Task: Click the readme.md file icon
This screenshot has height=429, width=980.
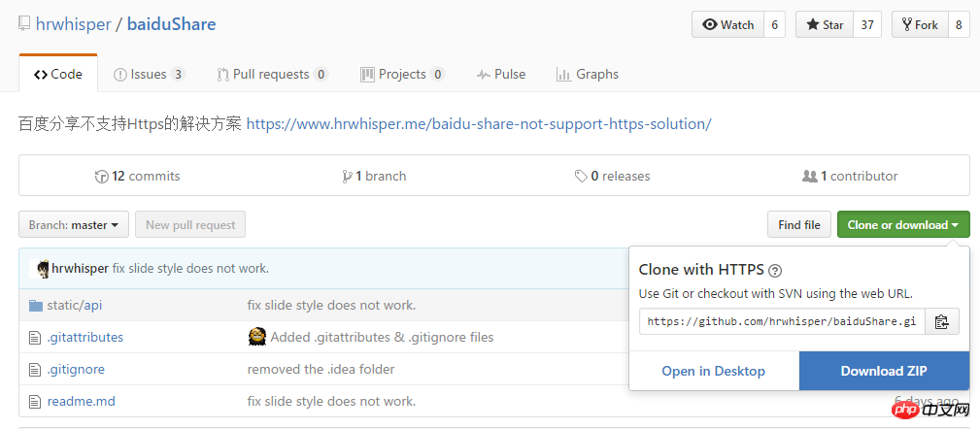Action: 36,401
